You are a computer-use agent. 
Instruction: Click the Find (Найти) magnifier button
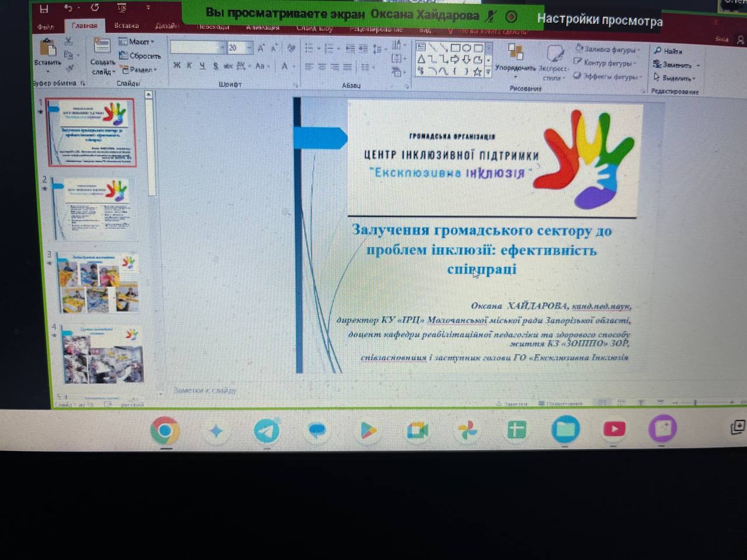tap(668, 51)
